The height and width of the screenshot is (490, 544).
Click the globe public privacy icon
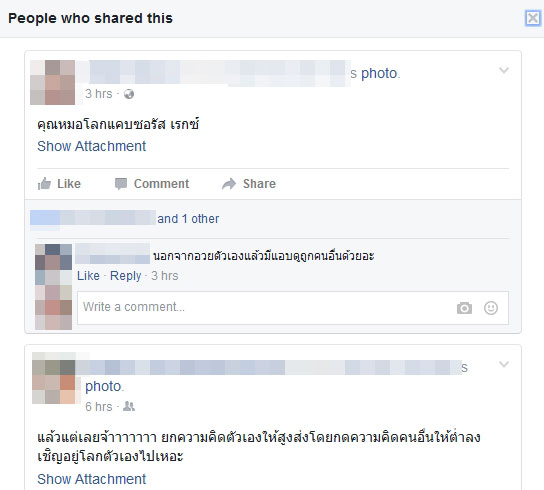click(129, 94)
